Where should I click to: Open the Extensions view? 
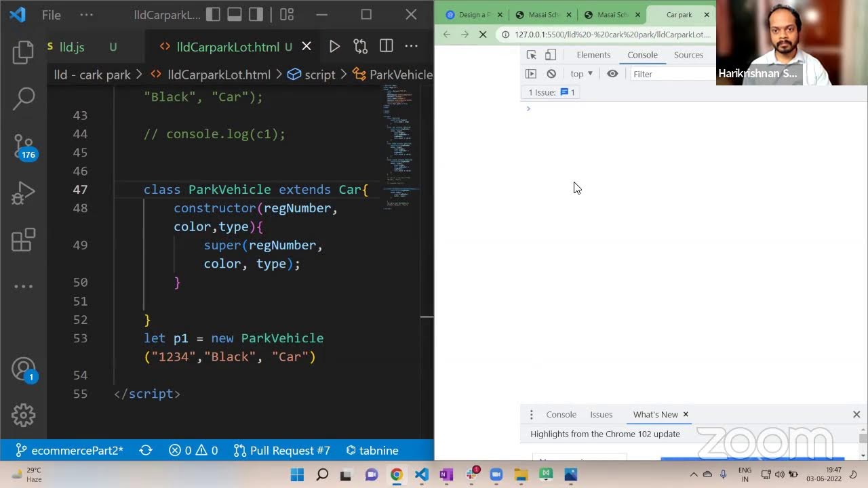pos(23,240)
